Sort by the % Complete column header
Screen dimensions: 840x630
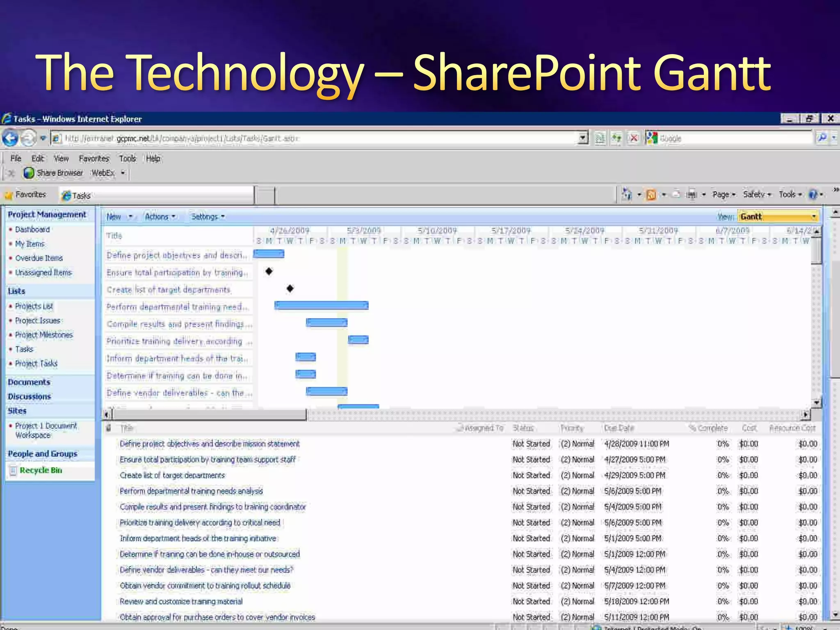coord(708,428)
